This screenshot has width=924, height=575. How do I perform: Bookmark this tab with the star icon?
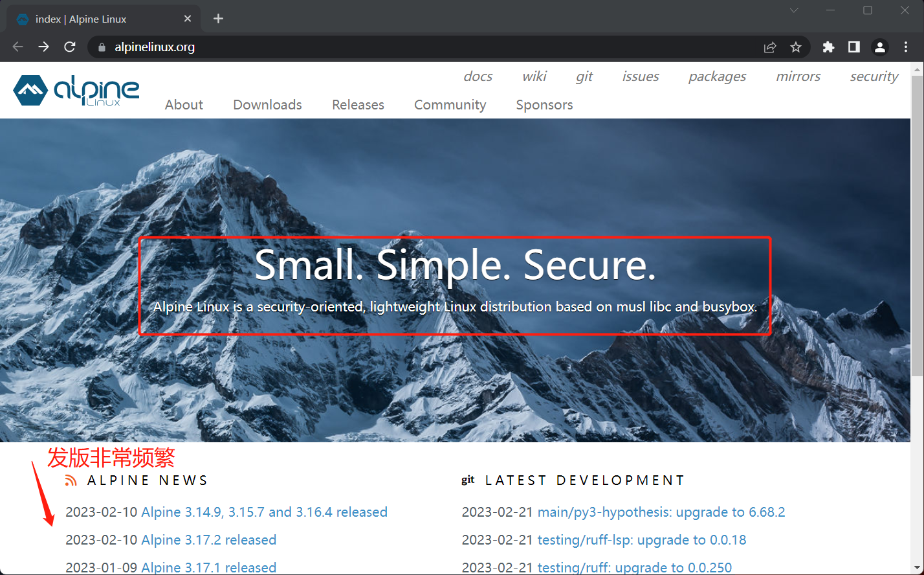[x=796, y=47]
